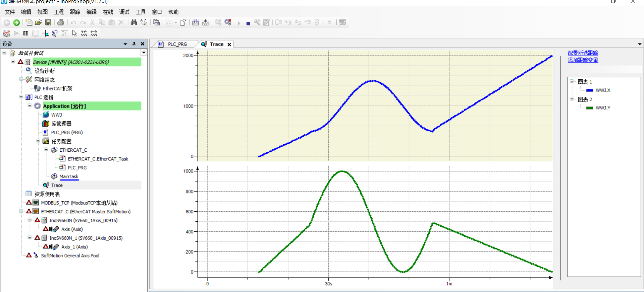Select Axis_1 (Axis) in the tree

74,247
